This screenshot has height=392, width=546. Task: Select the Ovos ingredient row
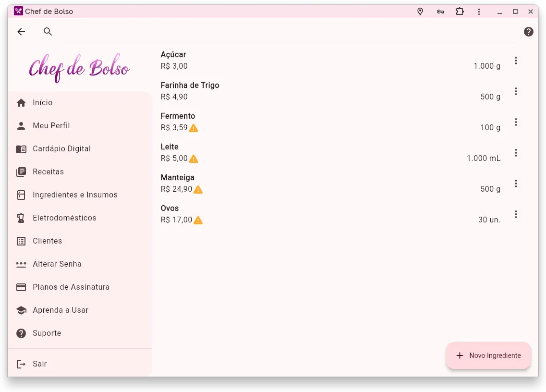(312, 214)
